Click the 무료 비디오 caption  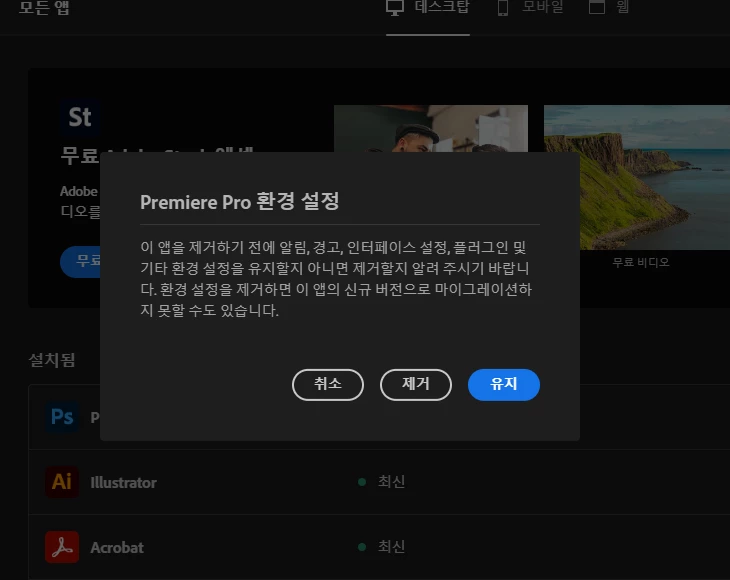(x=641, y=262)
